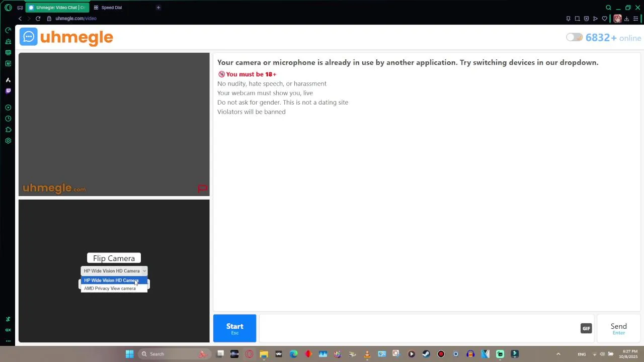Open the camera device dropdown

pos(114,270)
